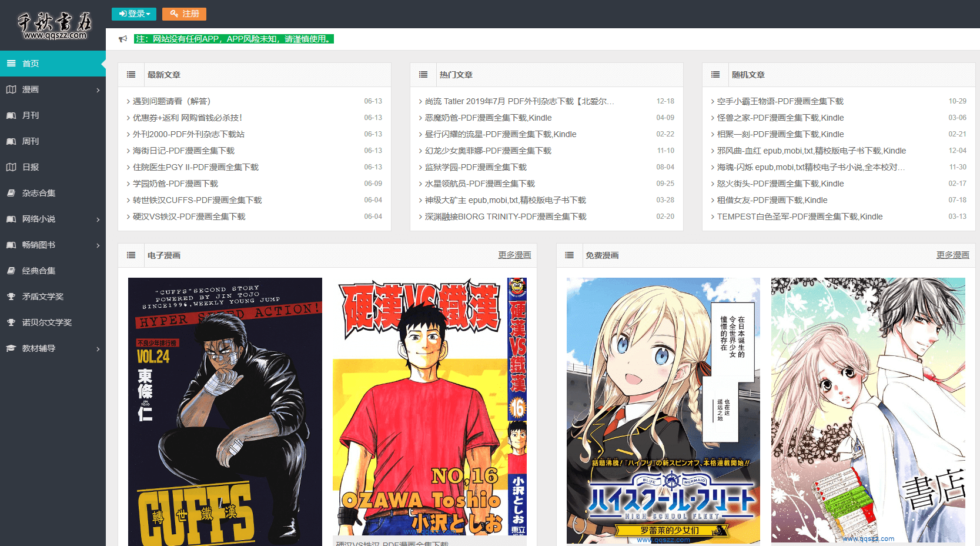Screen dimensions: 980x546
Task: Open 空手小霸王物语-PDF漫画全集下载 article
Action: click(x=780, y=101)
